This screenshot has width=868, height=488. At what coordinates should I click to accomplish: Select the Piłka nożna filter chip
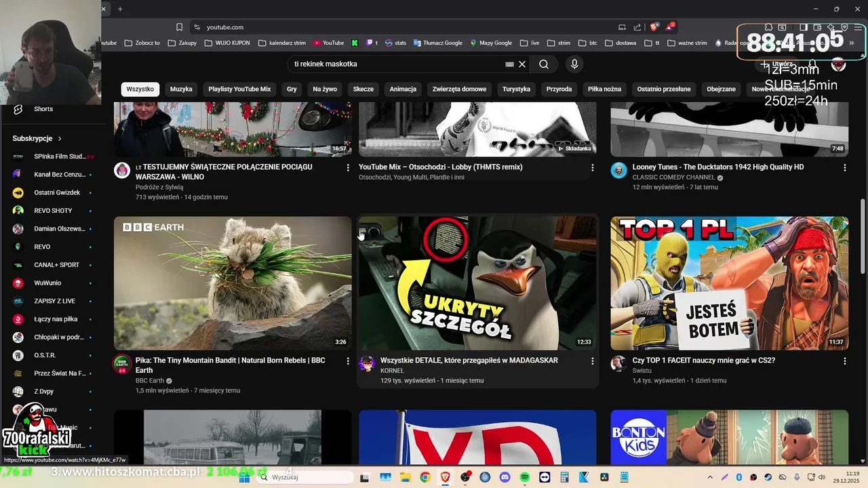pos(604,89)
